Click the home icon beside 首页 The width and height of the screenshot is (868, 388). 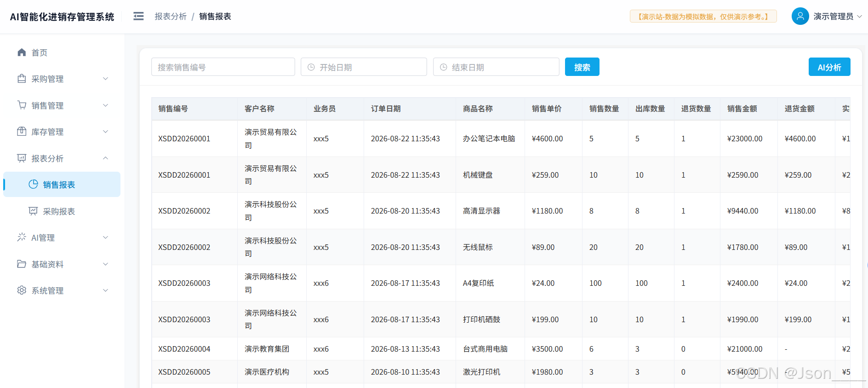pos(22,52)
